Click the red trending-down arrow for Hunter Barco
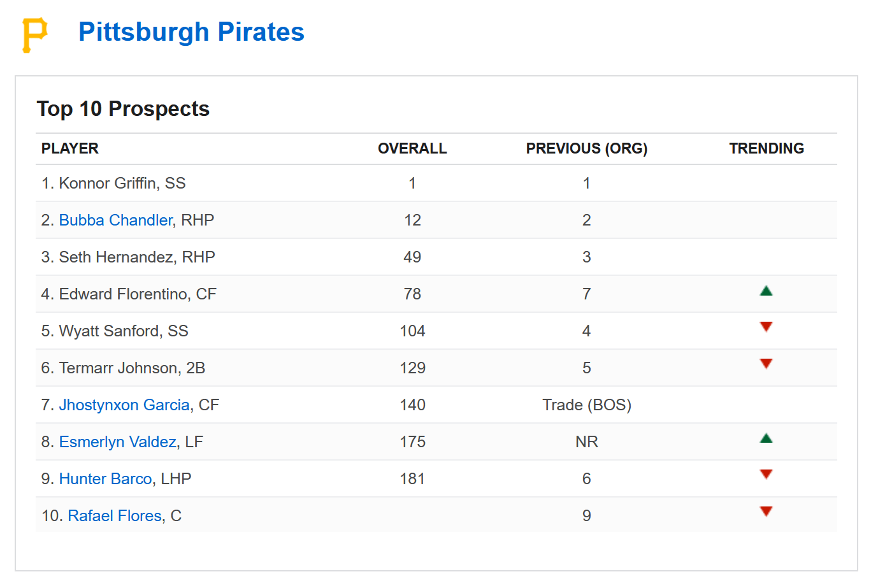871x588 pixels. click(767, 475)
